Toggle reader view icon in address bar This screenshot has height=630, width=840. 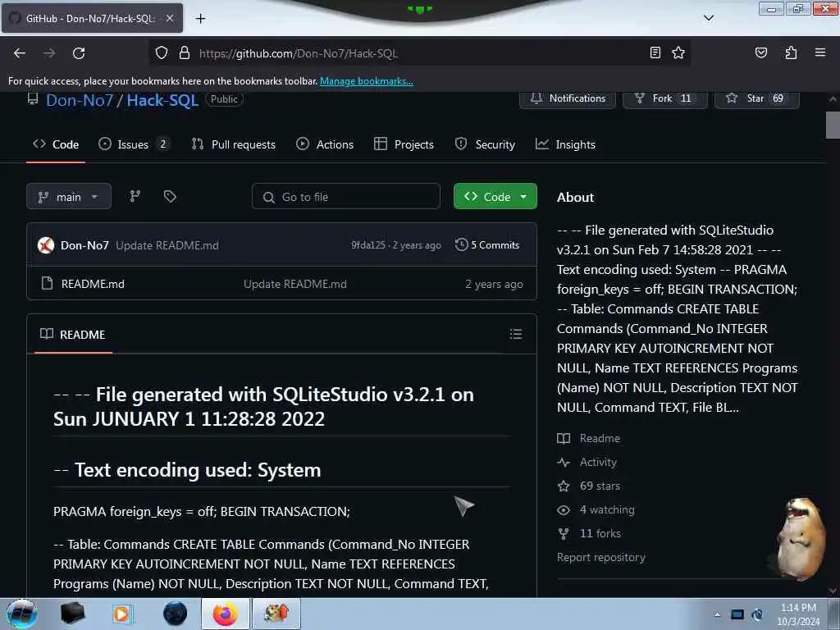click(x=655, y=52)
